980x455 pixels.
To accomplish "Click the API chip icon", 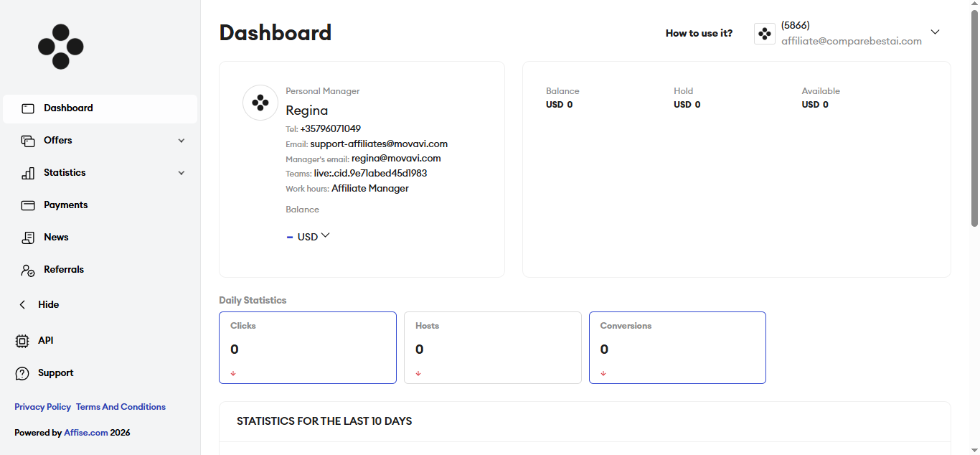I will tap(22, 341).
